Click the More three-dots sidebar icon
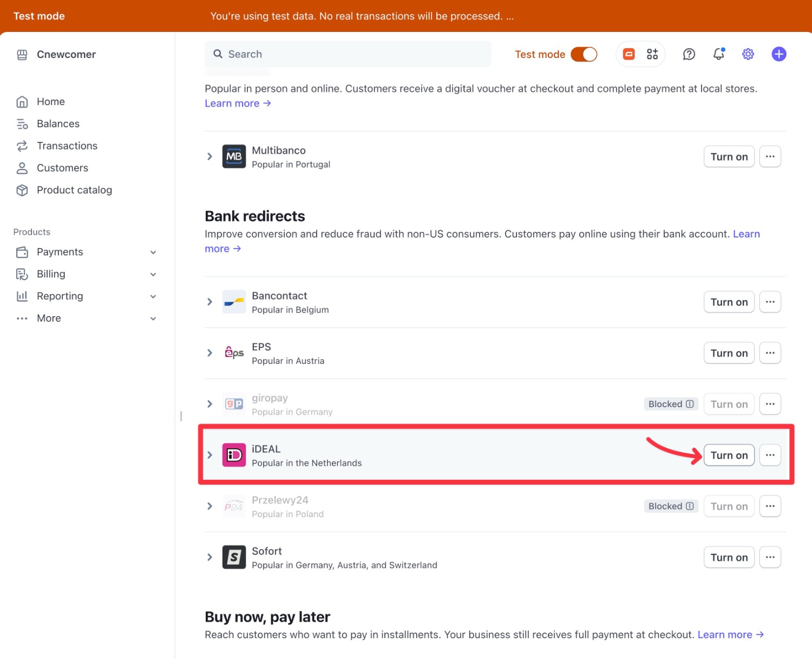Screen dimensions: 812x659 tap(22, 318)
